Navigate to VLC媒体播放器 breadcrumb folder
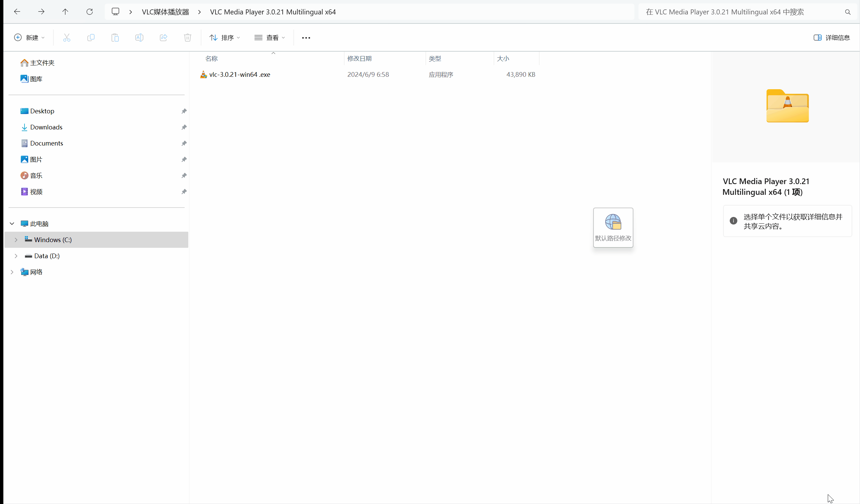Image resolution: width=860 pixels, height=504 pixels. (165, 12)
